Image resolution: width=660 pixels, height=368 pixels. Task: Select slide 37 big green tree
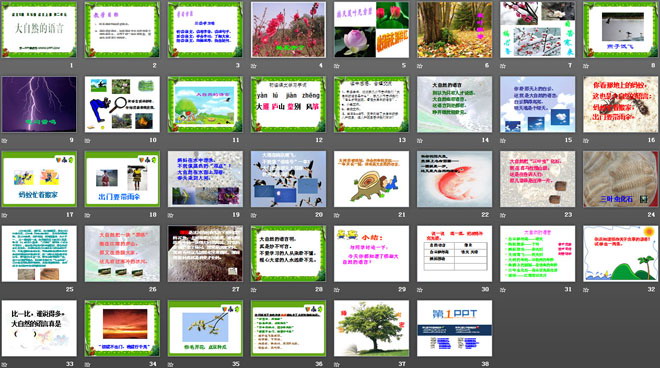(x=372, y=328)
